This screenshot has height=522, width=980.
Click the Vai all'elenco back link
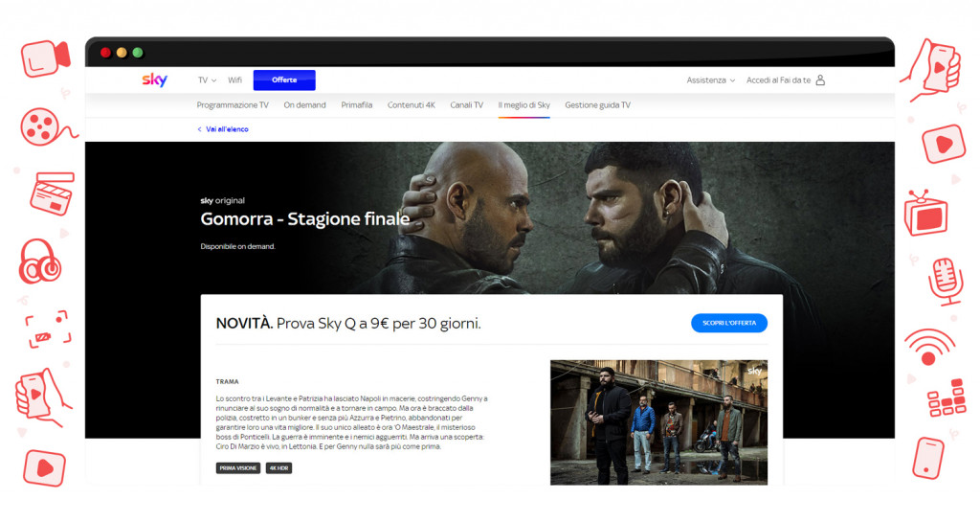223,129
